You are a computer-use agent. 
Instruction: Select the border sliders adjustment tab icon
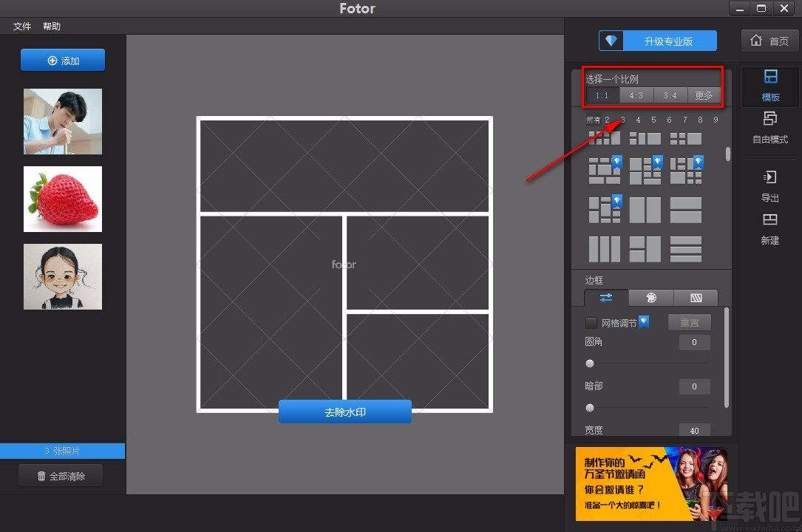tap(605, 297)
